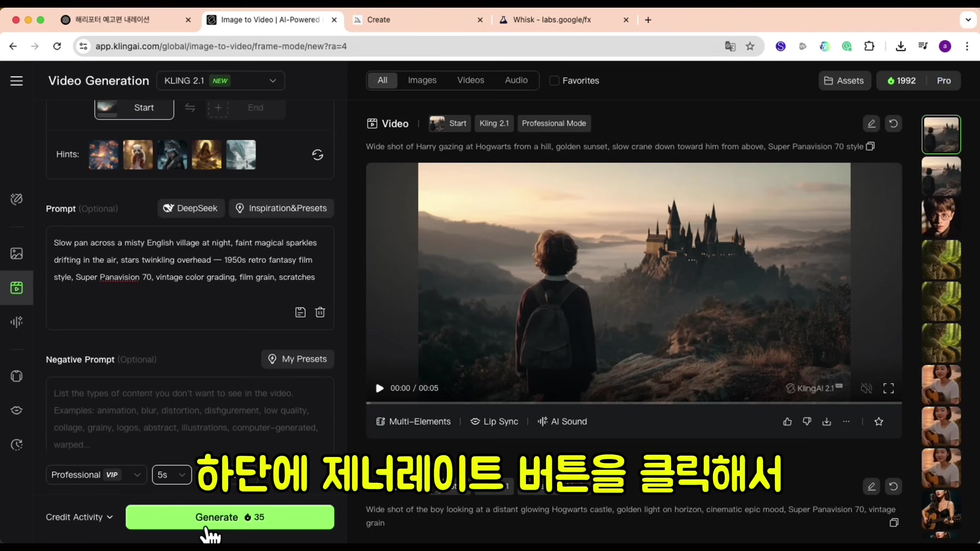This screenshot has width=980, height=551.
Task: Unmute the video sound
Action: click(x=866, y=388)
